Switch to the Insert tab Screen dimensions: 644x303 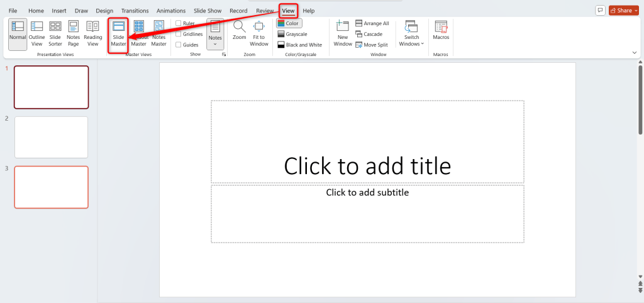pos(59,11)
